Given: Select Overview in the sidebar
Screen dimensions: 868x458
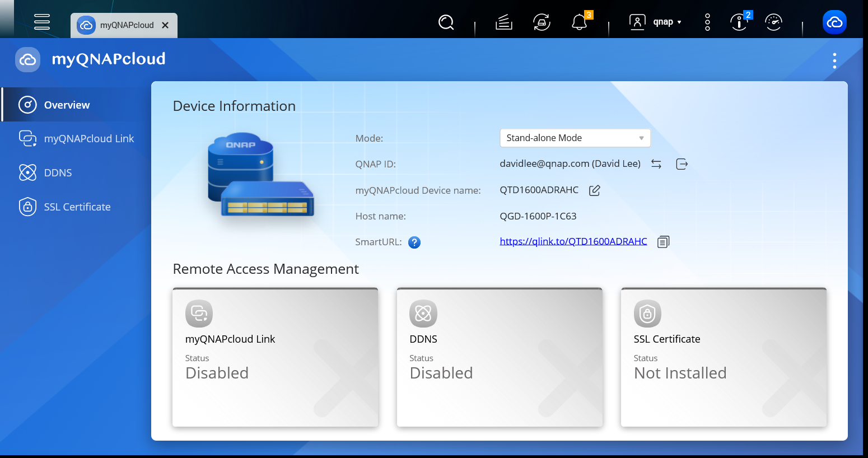Looking at the screenshot, I should coord(76,105).
